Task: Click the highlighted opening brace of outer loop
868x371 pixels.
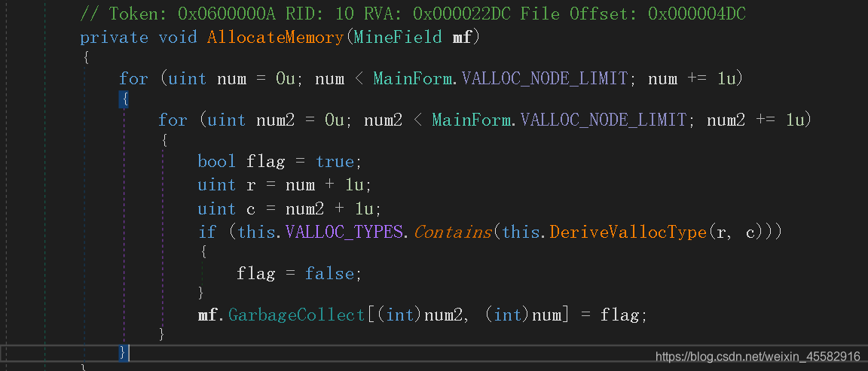Action: (124, 99)
